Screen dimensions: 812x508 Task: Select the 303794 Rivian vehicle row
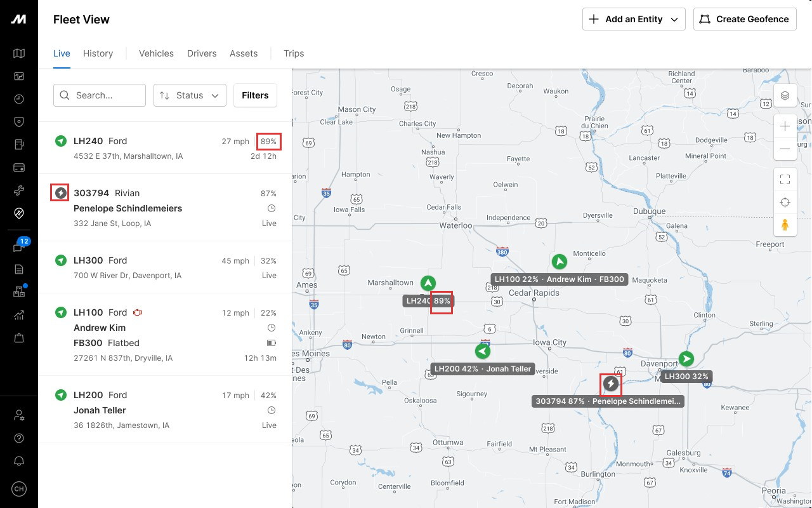tap(165, 208)
